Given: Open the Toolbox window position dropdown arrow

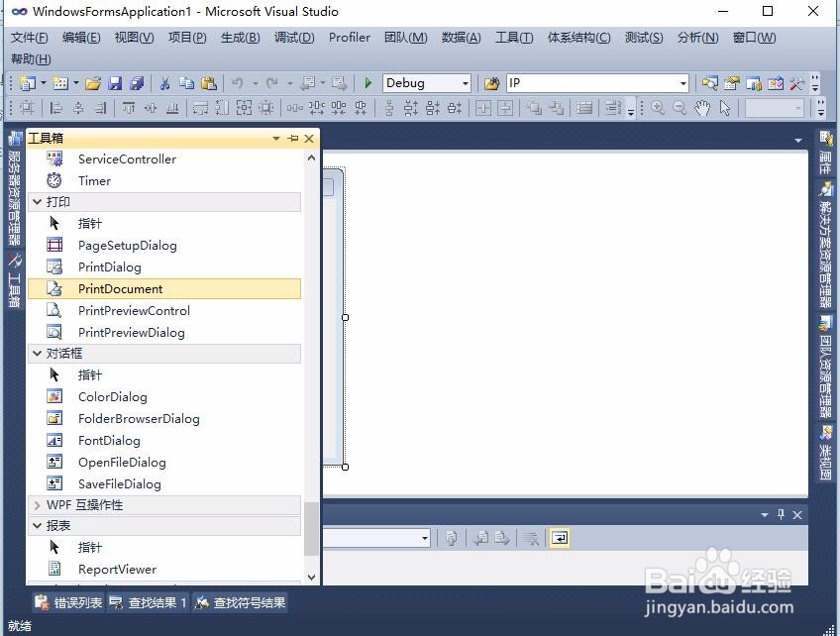Looking at the screenshot, I should point(276,139).
